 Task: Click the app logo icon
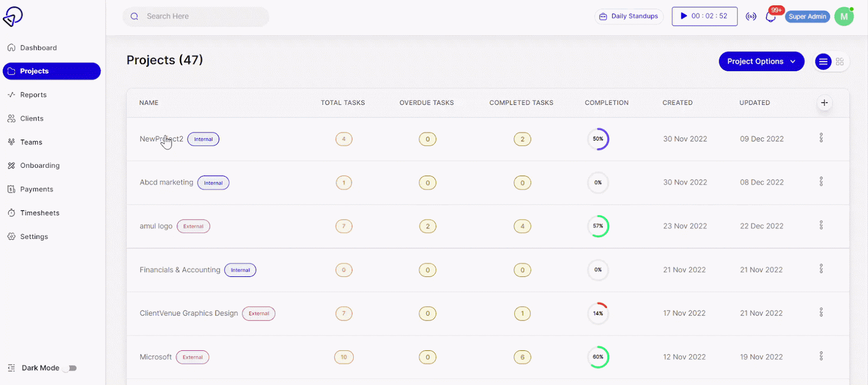pyautogui.click(x=13, y=16)
